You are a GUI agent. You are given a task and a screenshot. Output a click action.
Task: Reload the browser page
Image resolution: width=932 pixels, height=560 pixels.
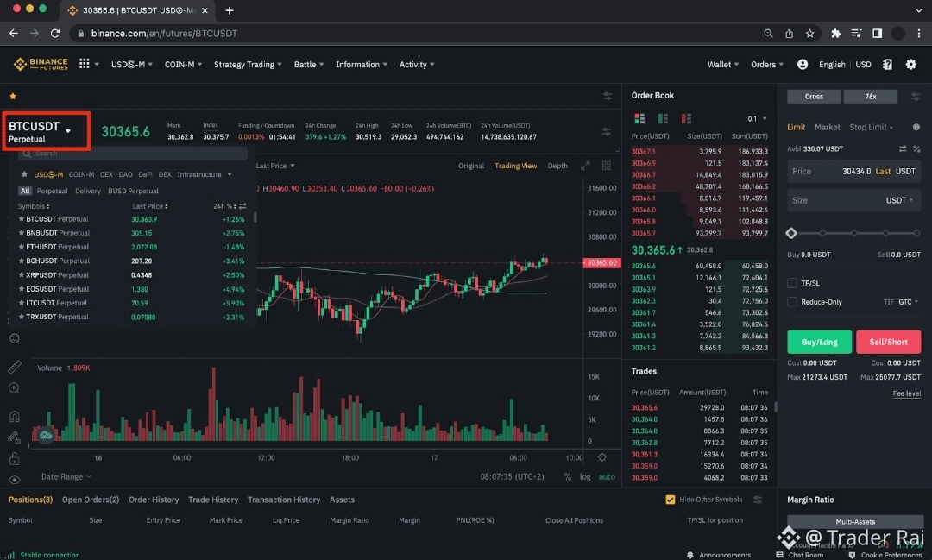[55, 34]
